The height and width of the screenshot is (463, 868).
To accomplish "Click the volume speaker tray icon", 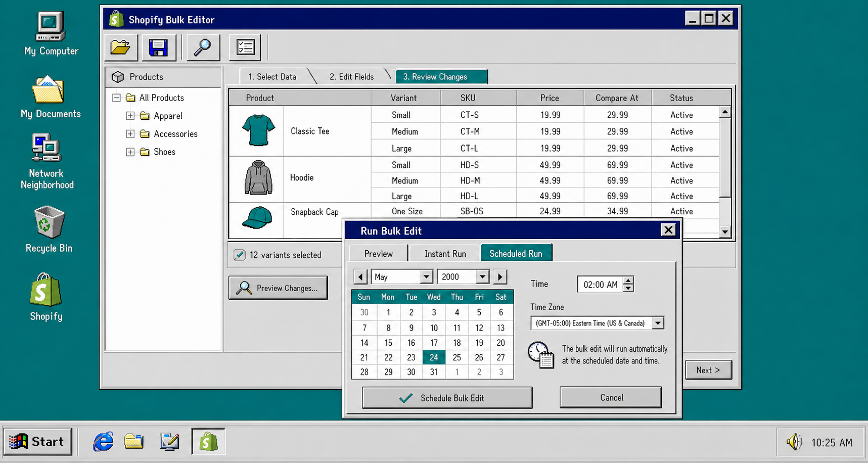I will click(794, 442).
